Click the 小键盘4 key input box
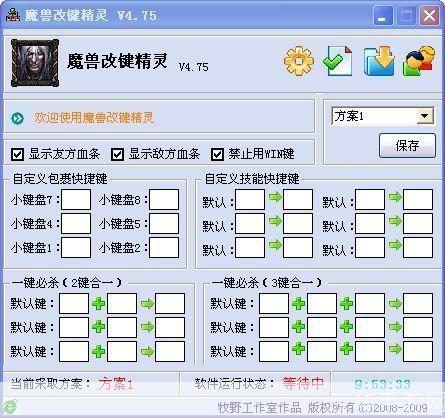Image resolution: width=445 pixels, height=418 pixels. 76,223
